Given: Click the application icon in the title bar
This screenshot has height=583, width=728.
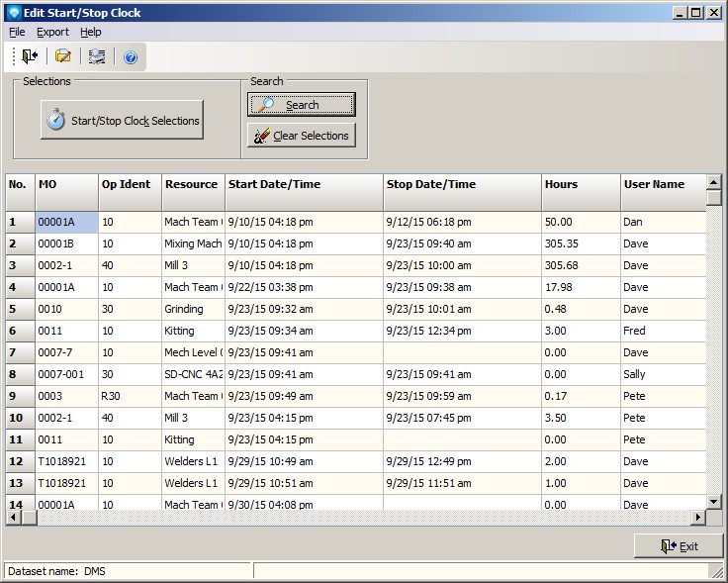Looking at the screenshot, I should tap(13, 13).
